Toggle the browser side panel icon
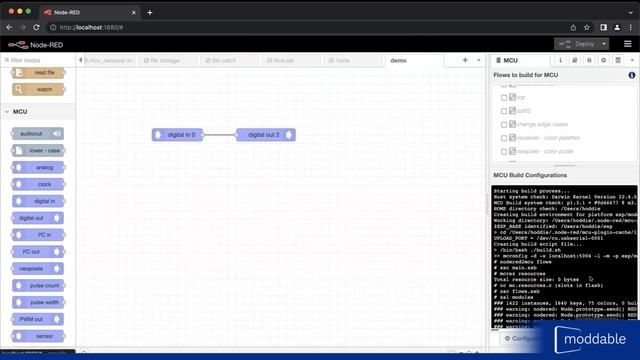This screenshot has height=360, width=640. (603, 27)
